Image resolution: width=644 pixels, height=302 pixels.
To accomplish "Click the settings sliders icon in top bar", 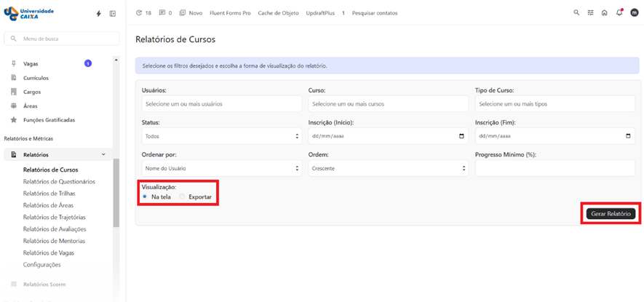I will [591, 13].
